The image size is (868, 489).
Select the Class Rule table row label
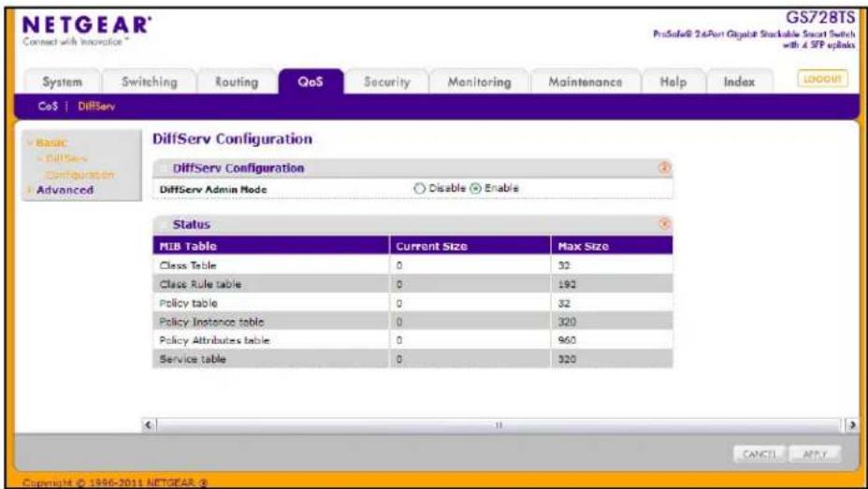[x=200, y=284]
